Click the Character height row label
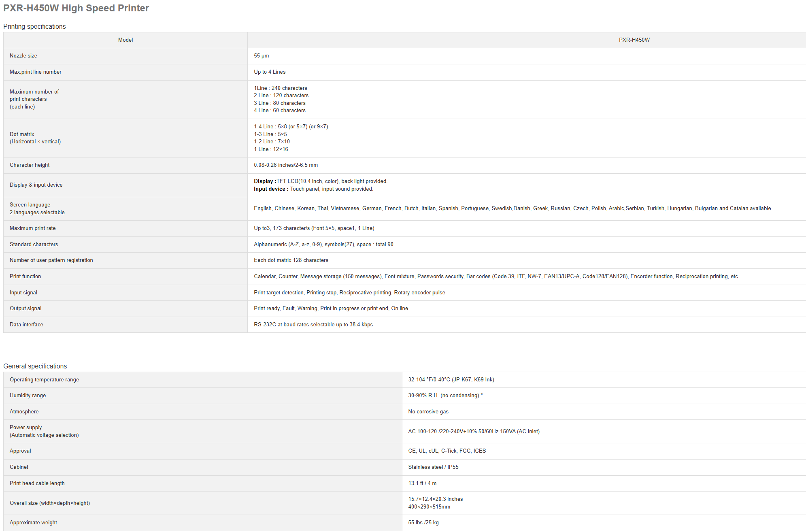This screenshot has height=532, width=806. tap(30, 165)
